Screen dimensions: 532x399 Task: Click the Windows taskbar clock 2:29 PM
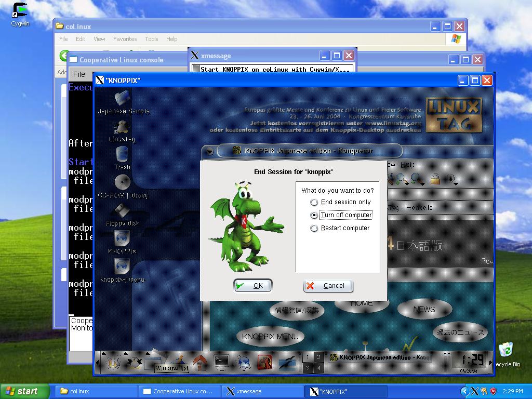click(512, 391)
